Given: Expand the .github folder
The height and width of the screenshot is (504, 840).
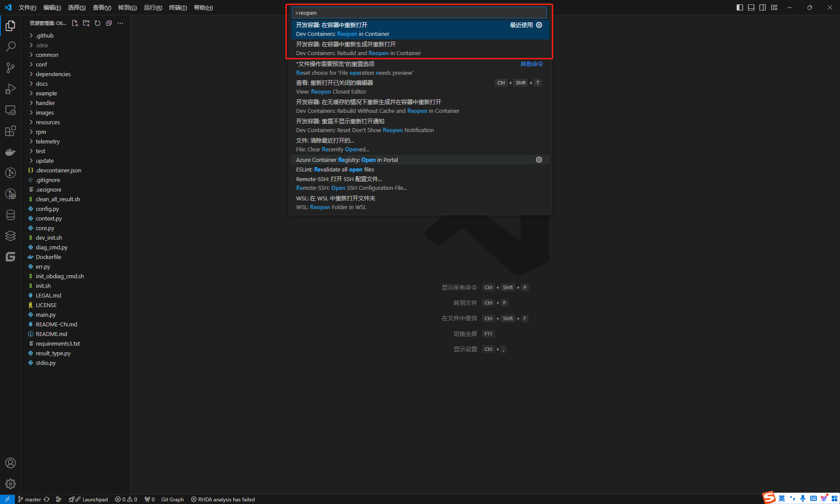Looking at the screenshot, I should pyautogui.click(x=44, y=35).
